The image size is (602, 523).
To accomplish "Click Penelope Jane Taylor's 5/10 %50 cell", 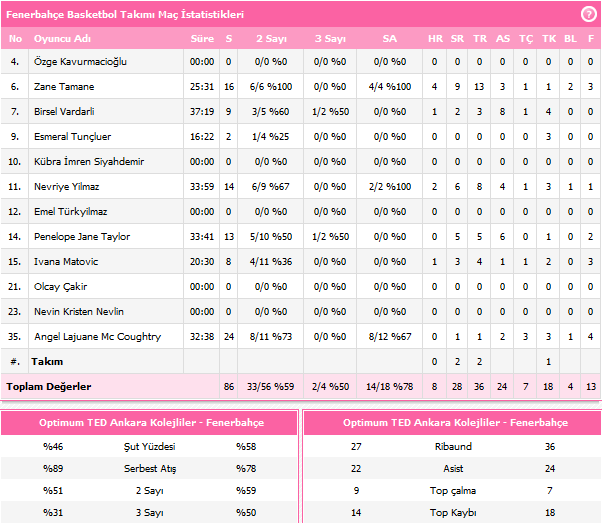I will click(271, 237).
